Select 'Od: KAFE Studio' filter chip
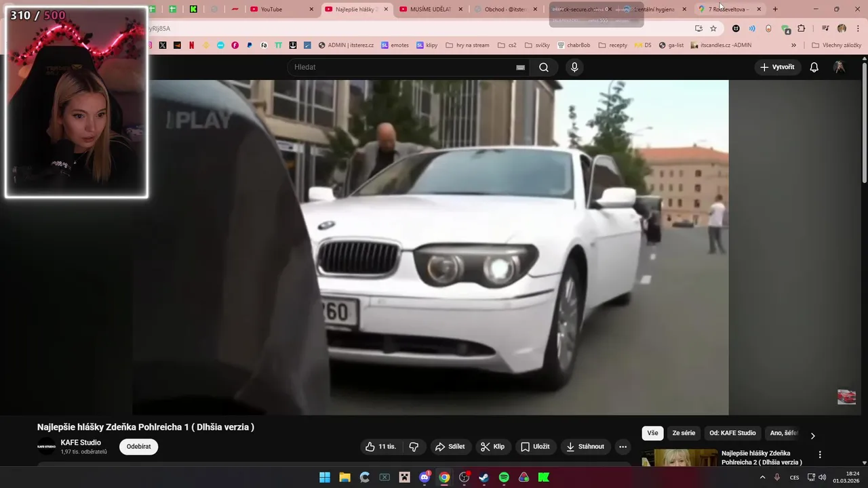 732,433
